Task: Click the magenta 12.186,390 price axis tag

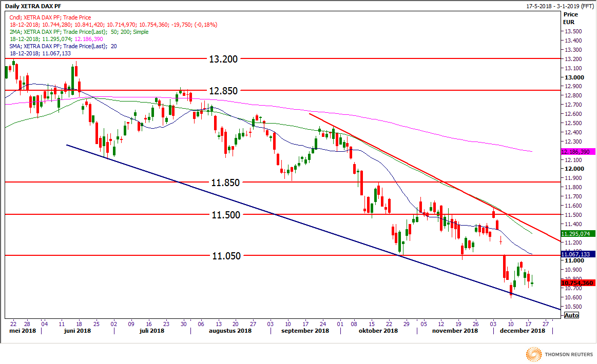Action: (x=578, y=152)
